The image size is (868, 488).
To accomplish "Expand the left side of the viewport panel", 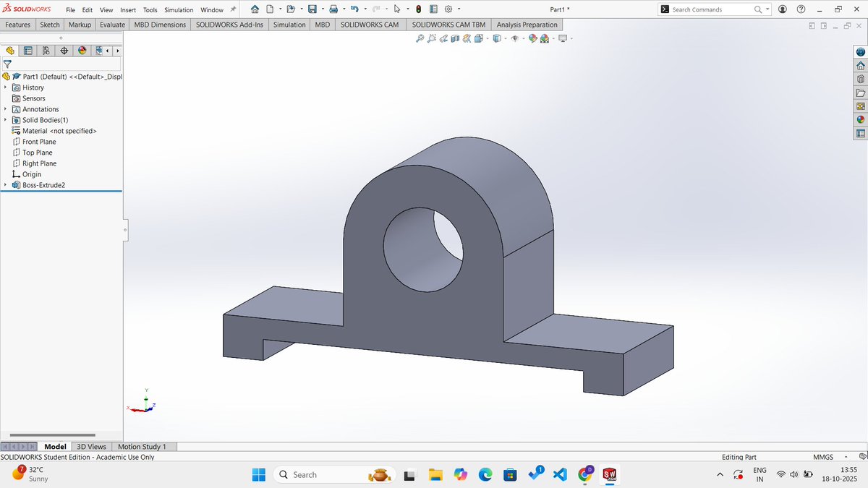I will click(812, 25).
